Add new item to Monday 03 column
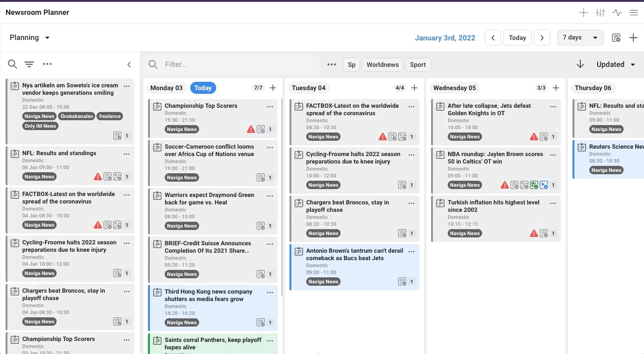This screenshot has height=354, width=644. 273,88
